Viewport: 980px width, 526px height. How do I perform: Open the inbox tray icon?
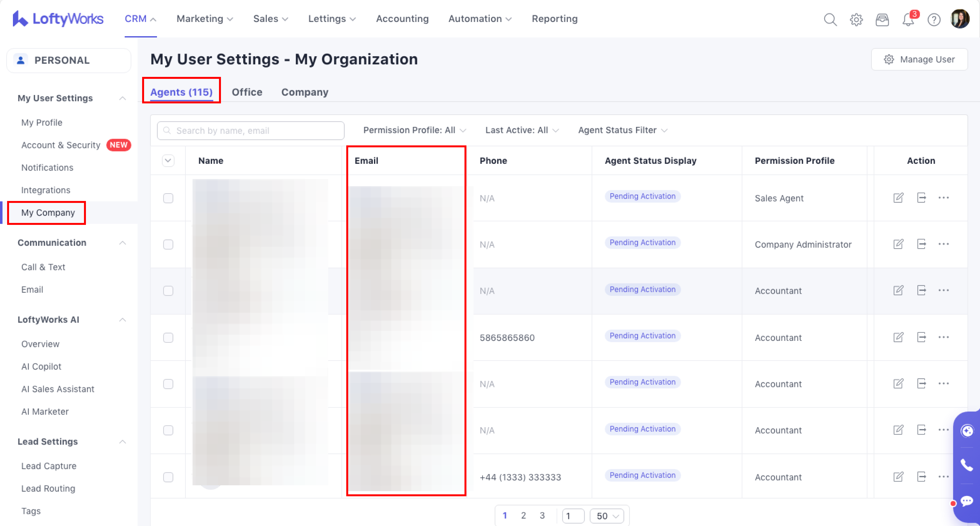(x=882, y=19)
